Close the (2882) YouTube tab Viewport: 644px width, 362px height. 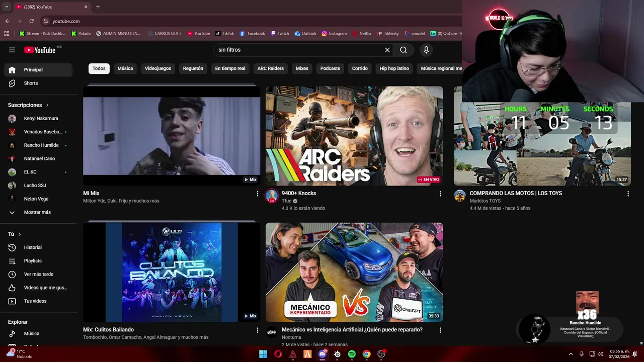coord(86,7)
